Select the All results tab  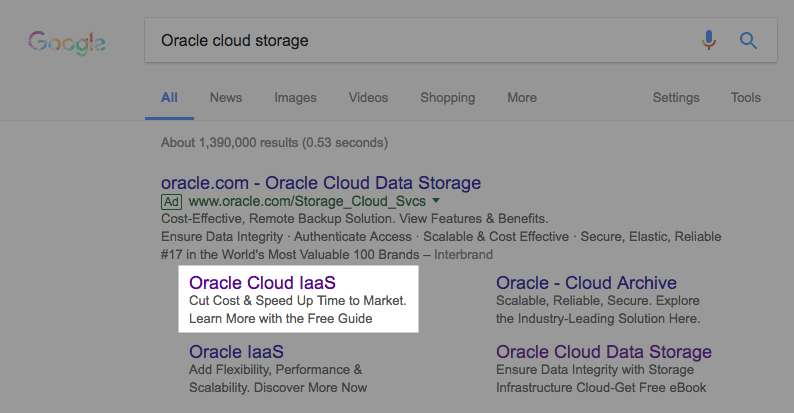[169, 98]
